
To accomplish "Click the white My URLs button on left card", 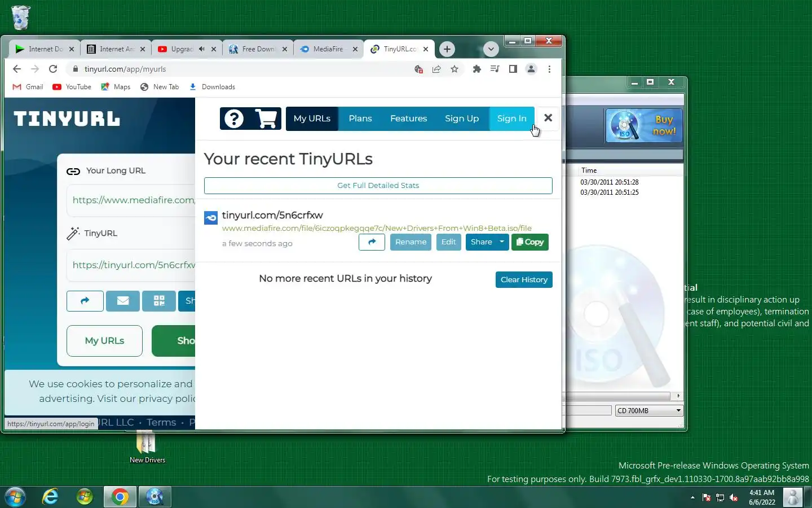I will [x=104, y=341].
